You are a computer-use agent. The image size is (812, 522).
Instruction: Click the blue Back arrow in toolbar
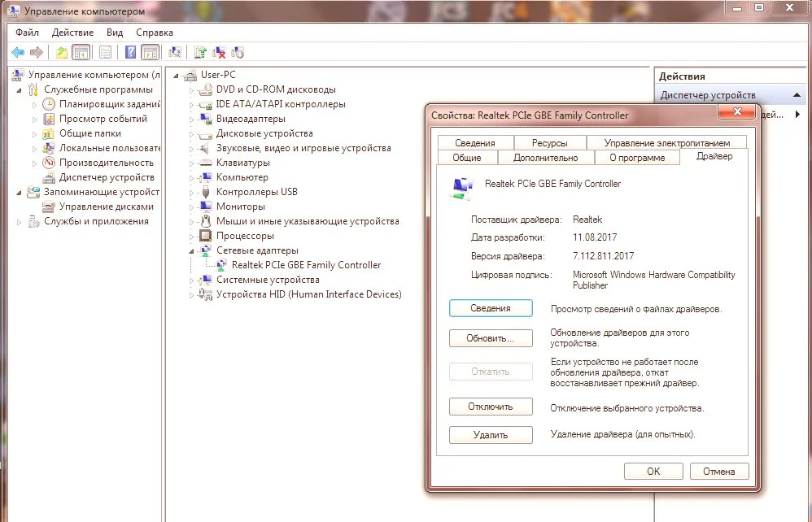pyautogui.click(x=18, y=52)
